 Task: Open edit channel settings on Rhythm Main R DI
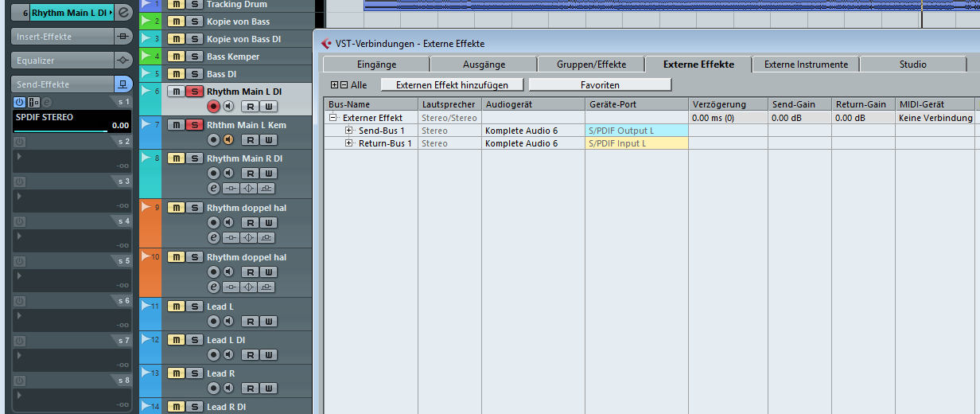(213, 189)
